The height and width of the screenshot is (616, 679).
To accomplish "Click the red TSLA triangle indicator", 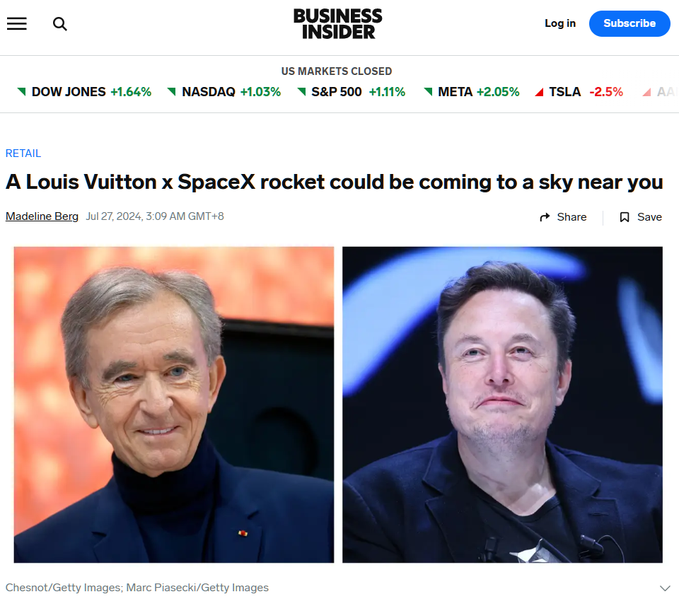I will 540,92.
